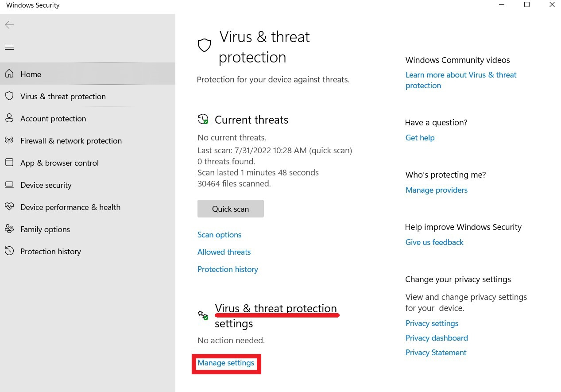Image resolution: width=561 pixels, height=392 pixels.
Task: Open Manage settings link
Action: coord(226,363)
